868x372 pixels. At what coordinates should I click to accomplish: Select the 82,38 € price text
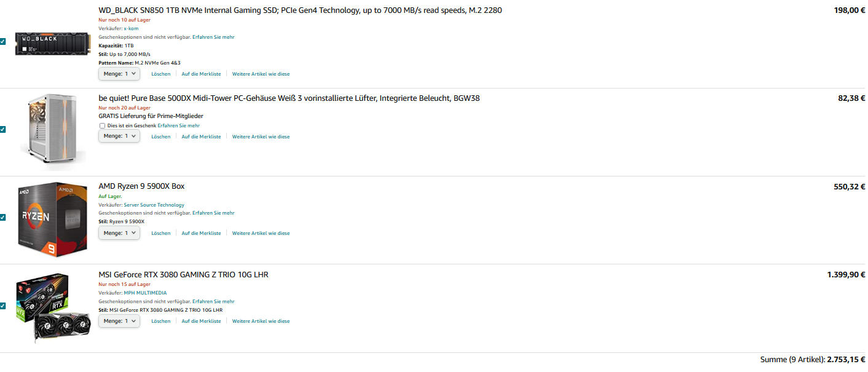click(x=851, y=98)
